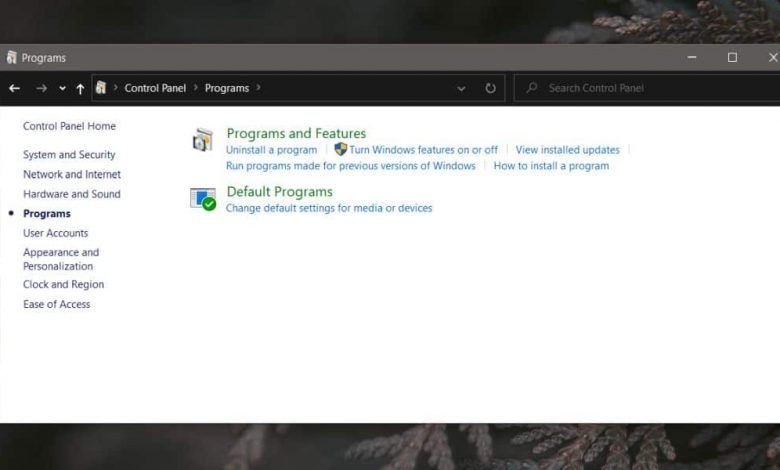This screenshot has height=470, width=780.
Task: Expand chevron between Control Panel and Programs
Action: click(195, 88)
